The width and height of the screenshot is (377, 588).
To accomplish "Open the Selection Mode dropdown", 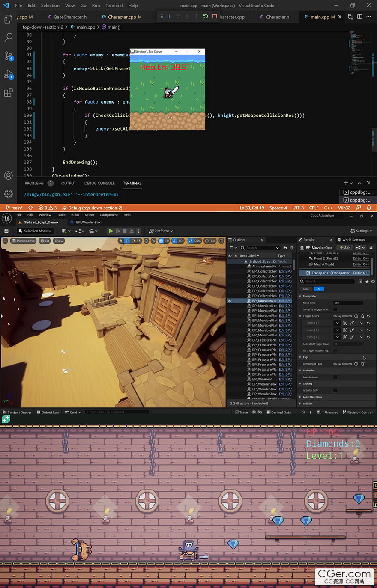I will [34, 231].
